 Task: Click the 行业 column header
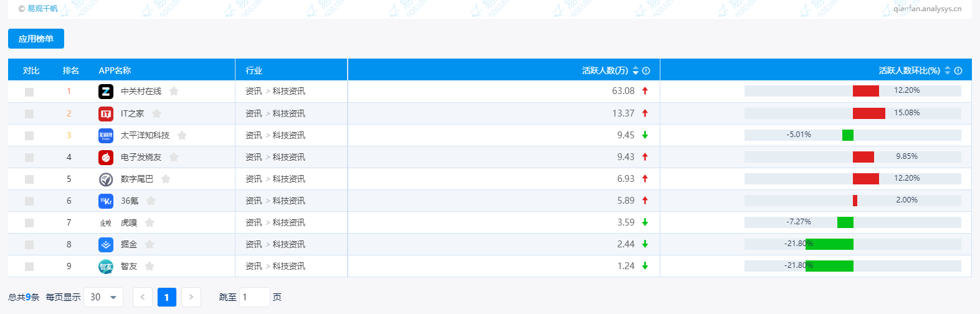pyautogui.click(x=254, y=70)
